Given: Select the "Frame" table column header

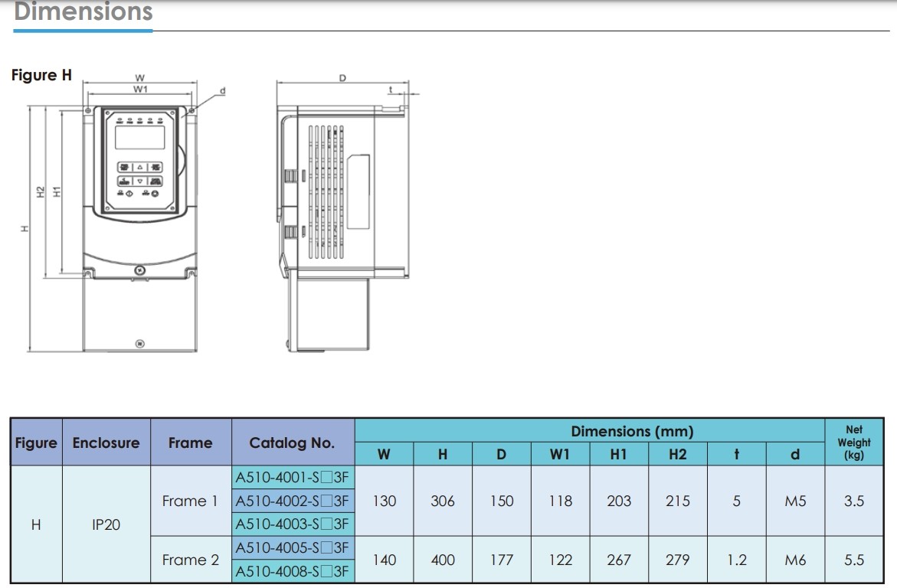Looking at the screenshot, I should [x=191, y=443].
